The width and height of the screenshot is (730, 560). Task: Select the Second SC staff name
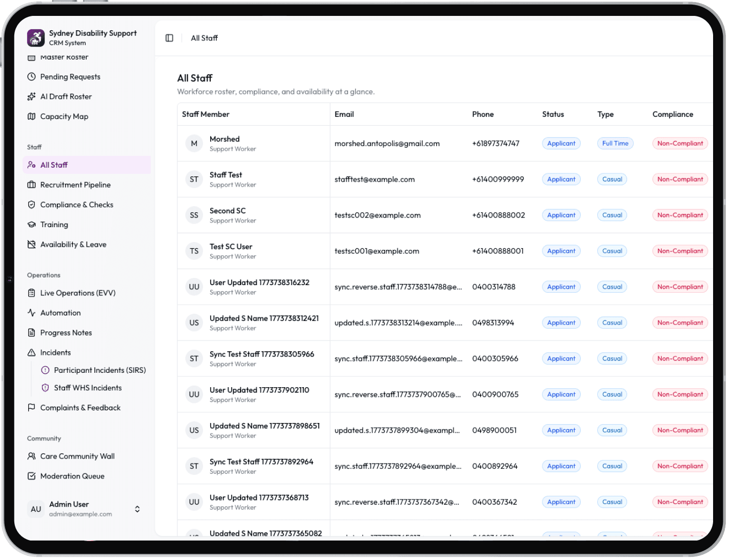pos(228,211)
